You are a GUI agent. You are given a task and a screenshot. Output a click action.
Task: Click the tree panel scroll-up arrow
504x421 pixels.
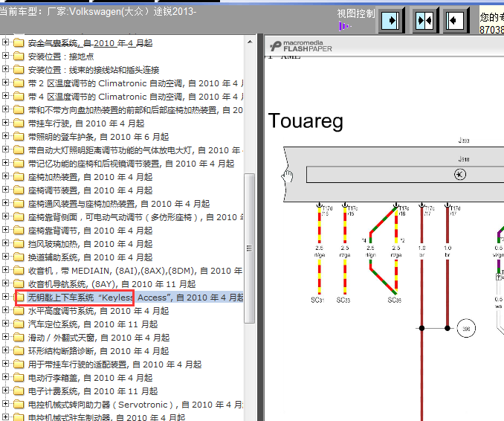(x=250, y=42)
